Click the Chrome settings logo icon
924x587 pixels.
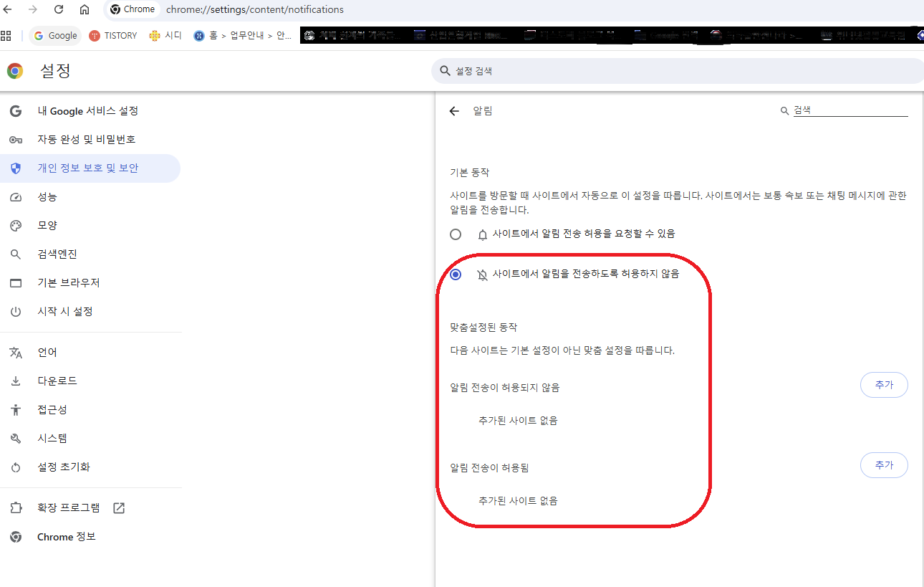[14, 71]
